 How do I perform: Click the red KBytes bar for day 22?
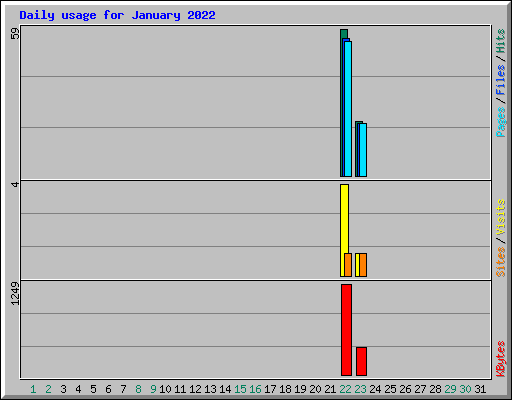point(346,330)
